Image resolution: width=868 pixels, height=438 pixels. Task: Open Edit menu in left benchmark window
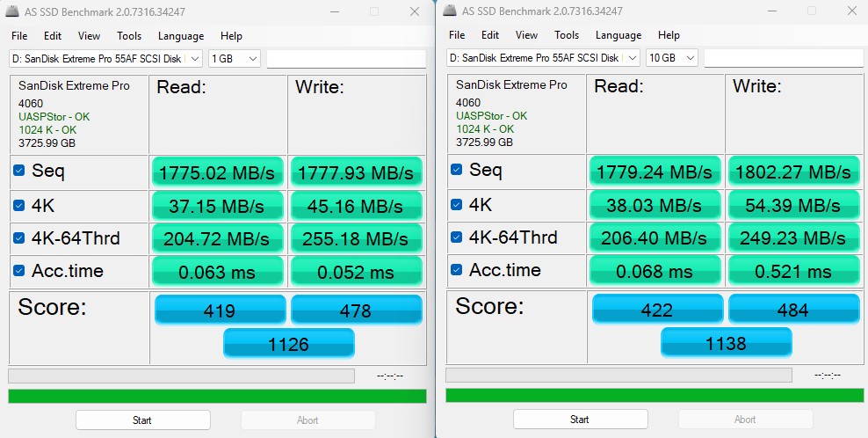click(53, 36)
